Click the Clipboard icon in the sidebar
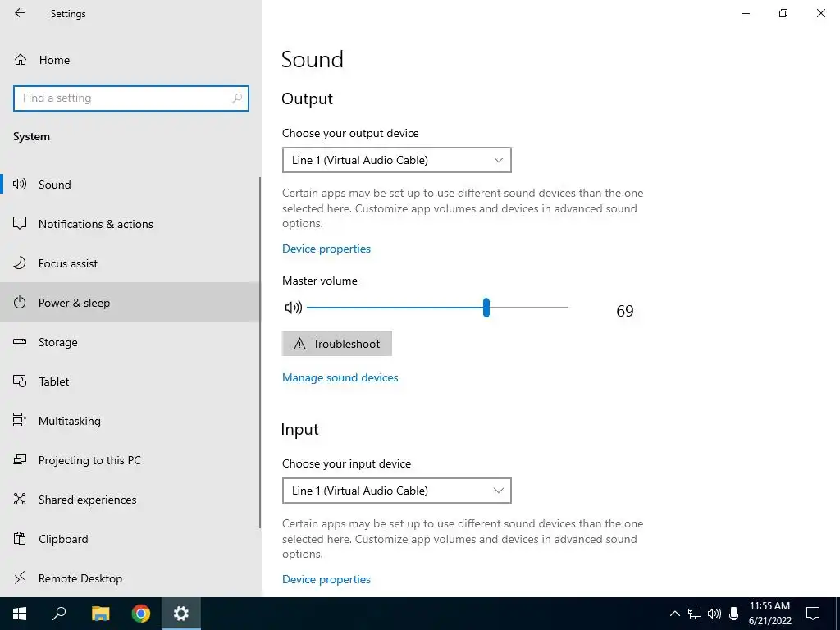Image resolution: width=840 pixels, height=630 pixels. pyautogui.click(x=20, y=538)
